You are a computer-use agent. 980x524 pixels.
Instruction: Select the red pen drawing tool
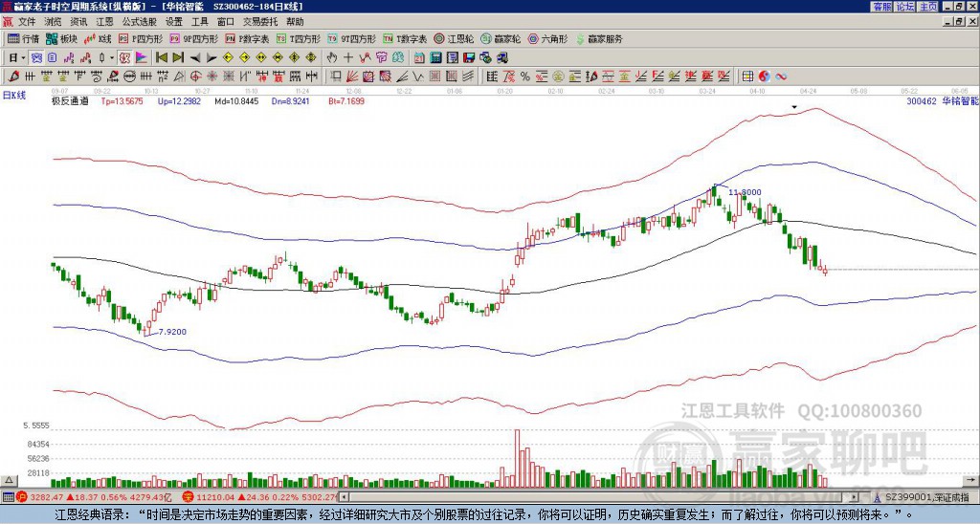pyautogui.click(x=12, y=76)
